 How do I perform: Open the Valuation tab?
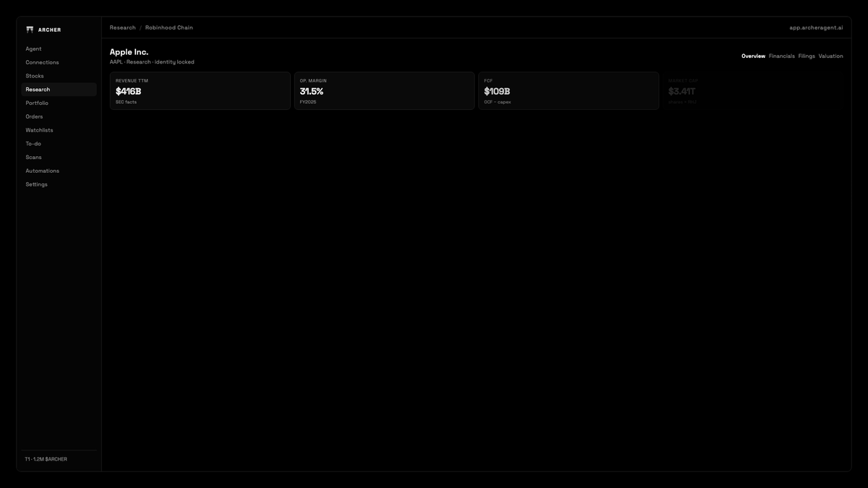tap(830, 56)
